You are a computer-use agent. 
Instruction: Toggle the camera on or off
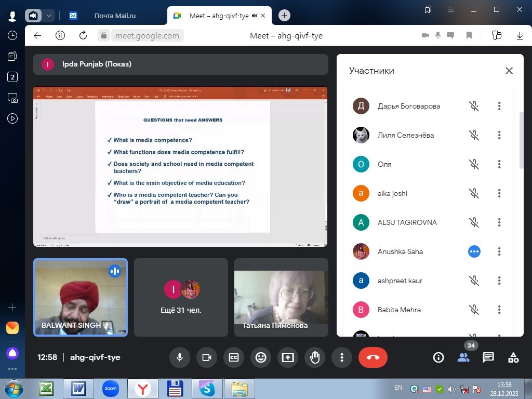point(207,357)
